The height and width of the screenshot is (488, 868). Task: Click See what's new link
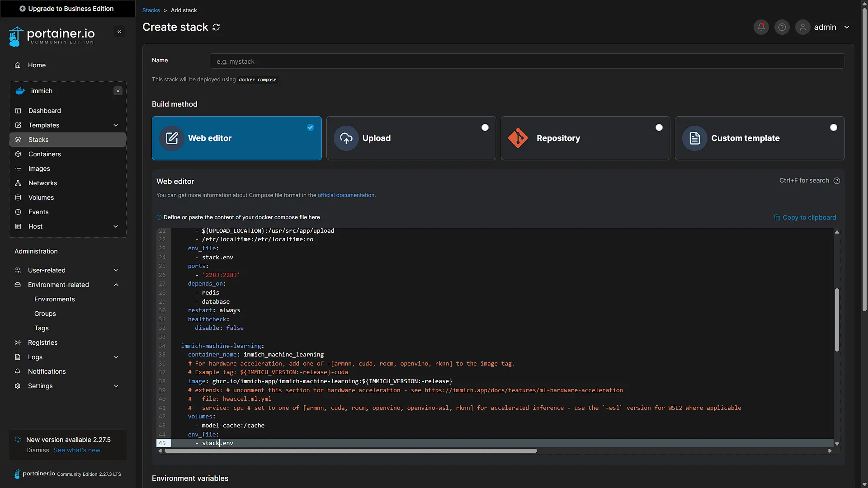[x=77, y=450]
